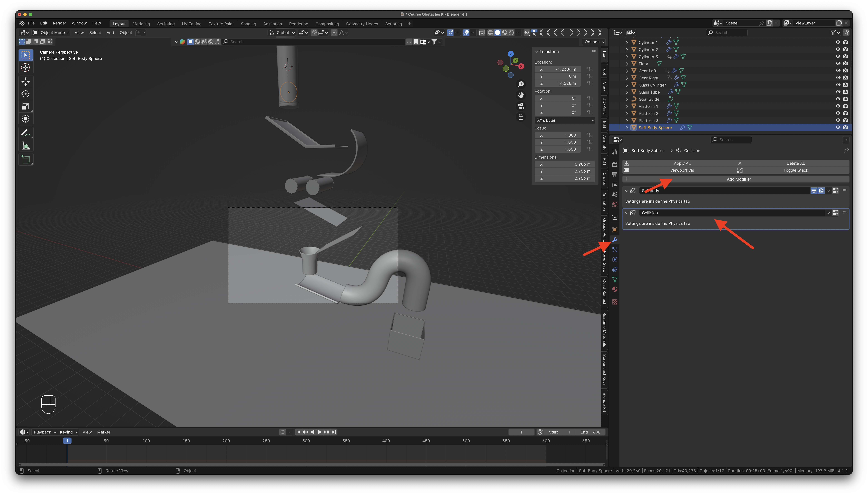The image size is (868, 495).
Task: Open the Object Mode dropdown
Action: pyautogui.click(x=52, y=33)
